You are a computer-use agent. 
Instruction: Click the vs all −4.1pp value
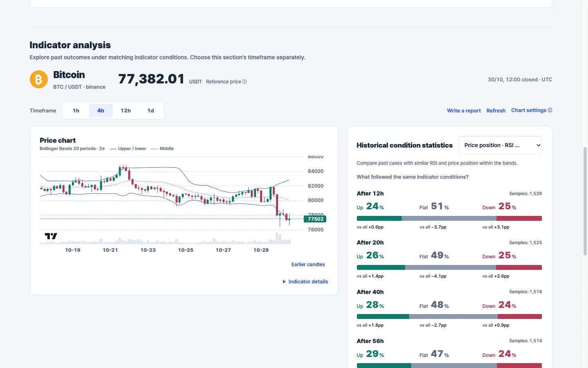[x=433, y=276]
